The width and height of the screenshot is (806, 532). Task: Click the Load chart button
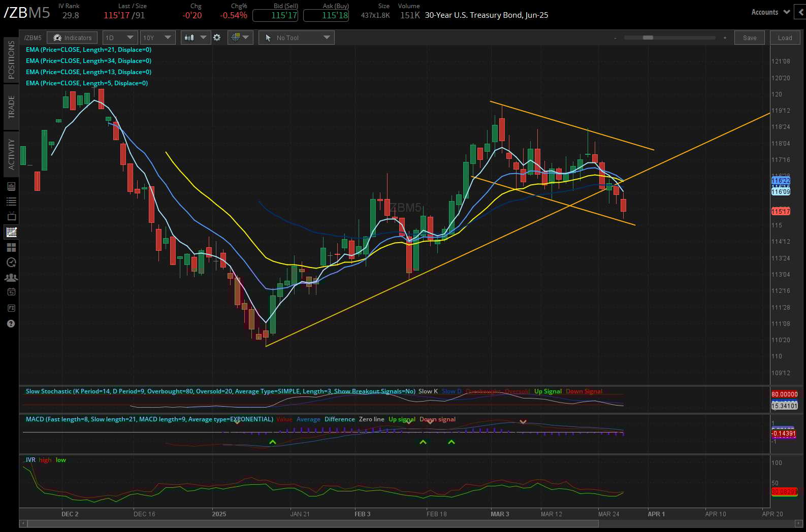(x=785, y=38)
